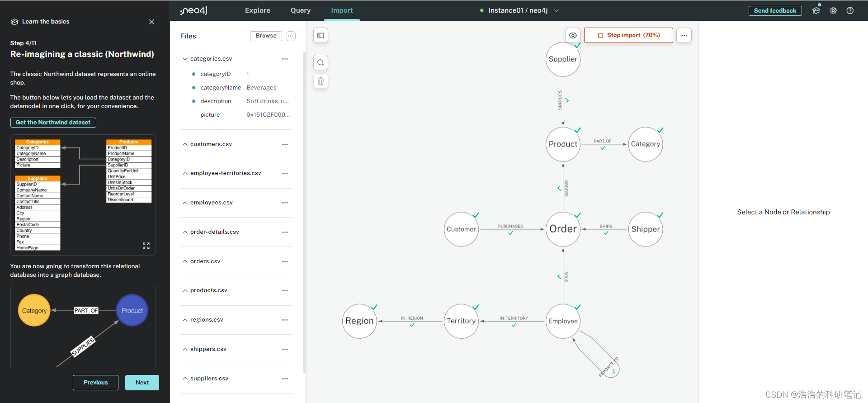This screenshot has height=403, width=868.
Task: Expand orders.csv file
Action: tap(185, 261)
